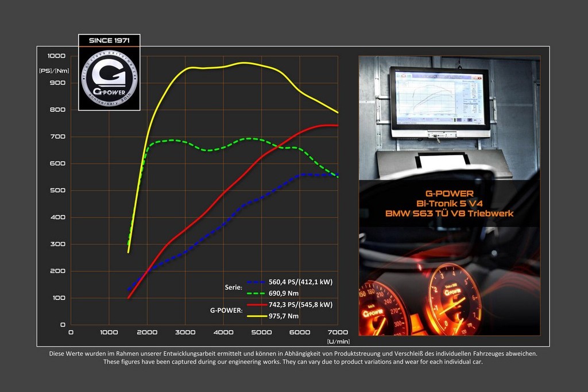Click the 1000 tick on the rpm axis
This screenshot has height=392, width=588.
109,332
